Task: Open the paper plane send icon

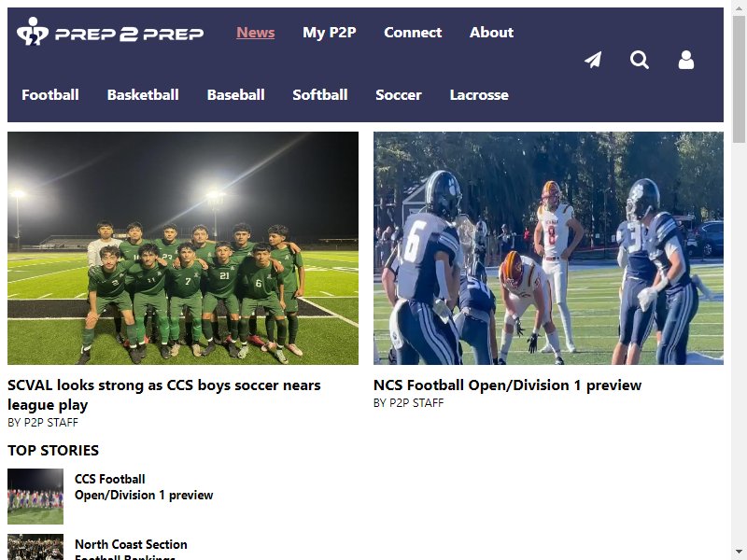Action: click(x=593, y=60)
